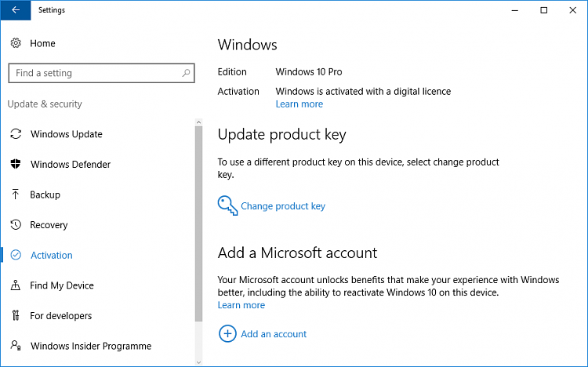Minimize the Settings window

click(515, 10)
